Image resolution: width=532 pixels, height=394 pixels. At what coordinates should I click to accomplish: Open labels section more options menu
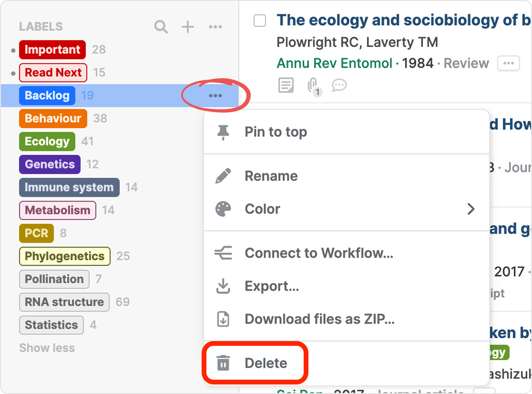coord(215,27)
